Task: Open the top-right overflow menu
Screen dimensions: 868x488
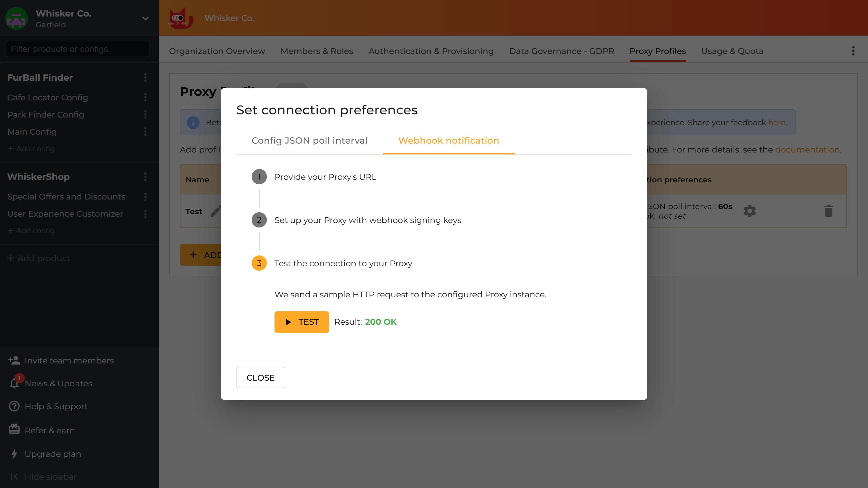Action: 853,51
